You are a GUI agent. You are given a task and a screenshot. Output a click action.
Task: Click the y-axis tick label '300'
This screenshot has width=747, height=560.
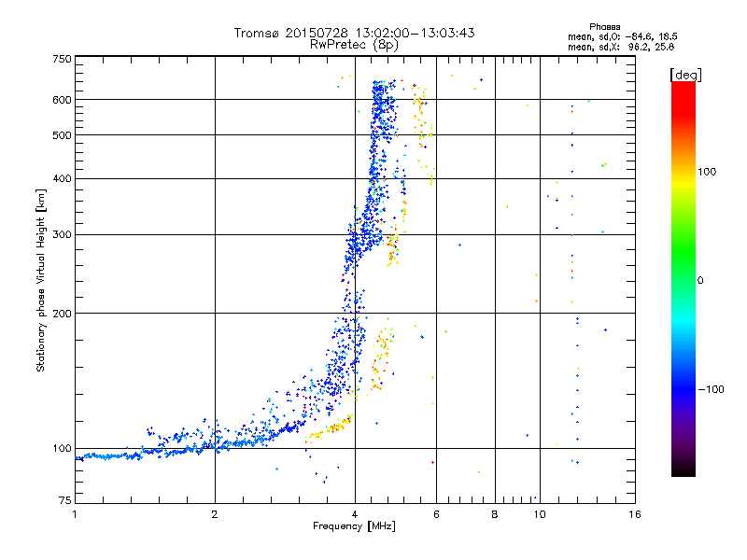coord(62,235)
